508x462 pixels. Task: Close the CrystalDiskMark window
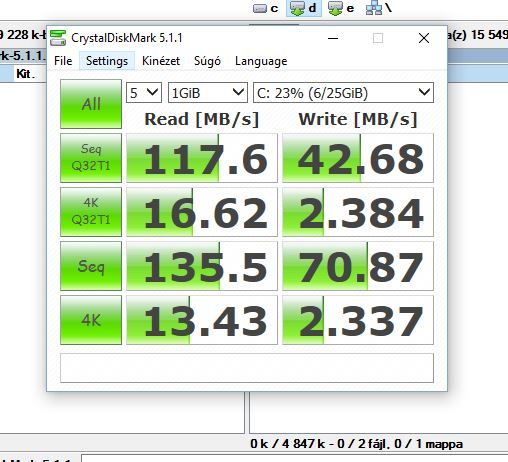(424, 38)
